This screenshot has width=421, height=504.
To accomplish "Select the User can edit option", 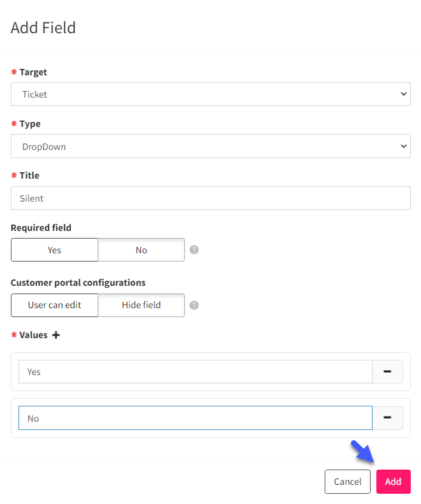I will click(54, 305).
